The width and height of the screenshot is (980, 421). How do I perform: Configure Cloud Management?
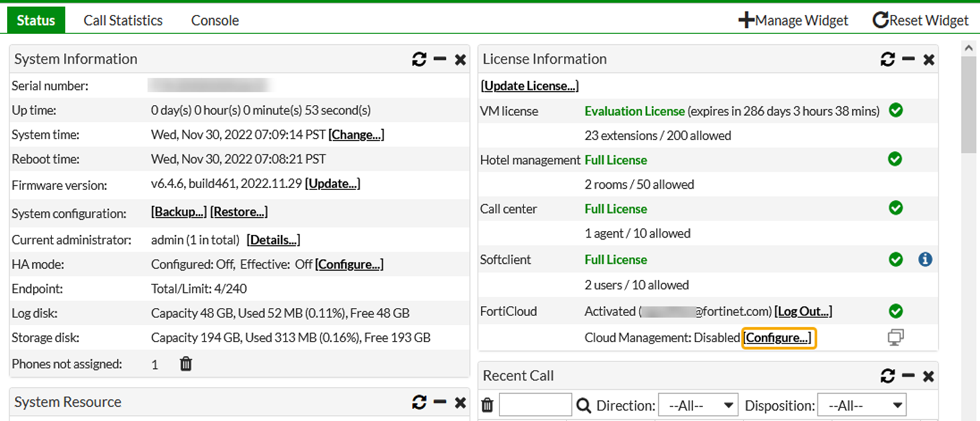pos(778,338)
